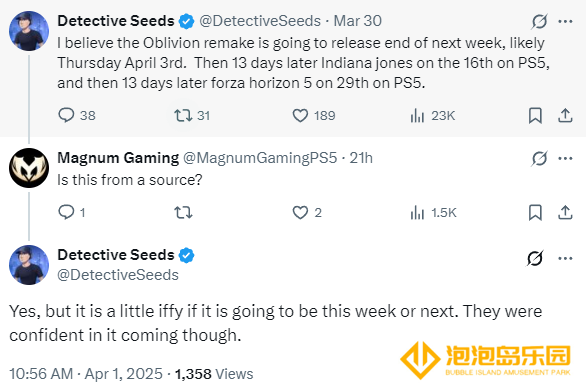
Task: Open @MagnumGamingPS5 profile handle
Action: point(260,158)
